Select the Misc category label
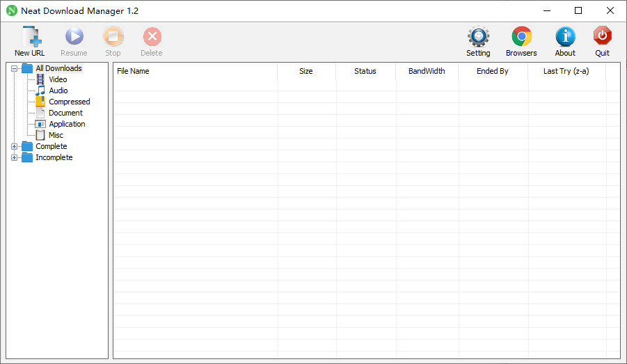The height and width of the screenshot is (364, 627). [56, 135]
